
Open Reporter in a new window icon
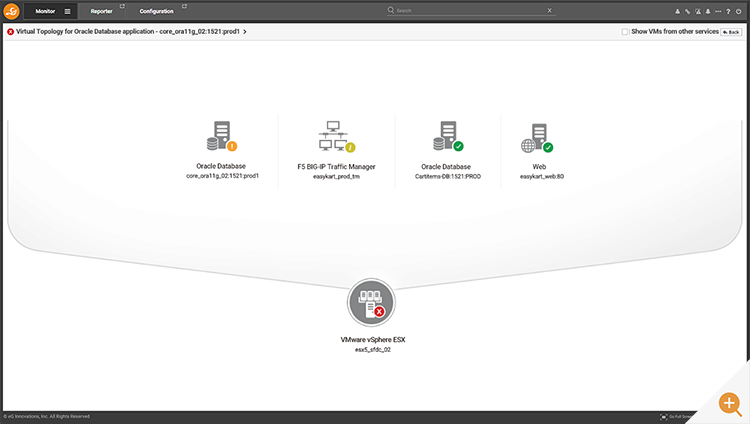click(122, 6)
